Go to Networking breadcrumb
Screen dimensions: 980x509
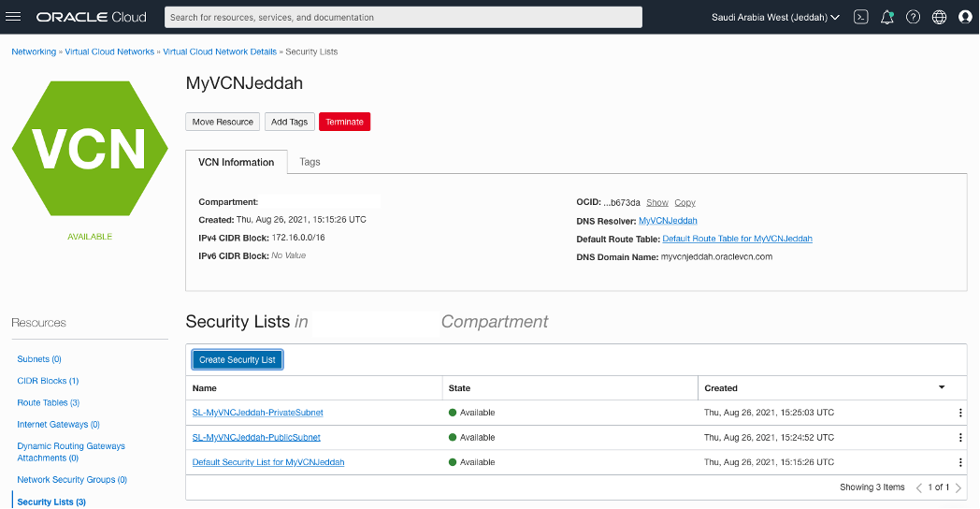[34, 51]
